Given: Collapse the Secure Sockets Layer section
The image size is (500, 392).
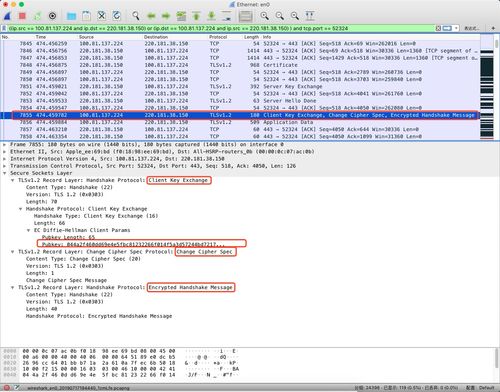Looking at the screenshot, I should pyautogui.click(x=5, y=173).
